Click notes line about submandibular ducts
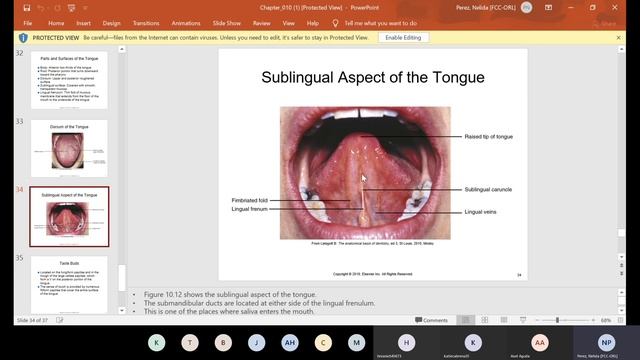 click(x=259, y=303)
